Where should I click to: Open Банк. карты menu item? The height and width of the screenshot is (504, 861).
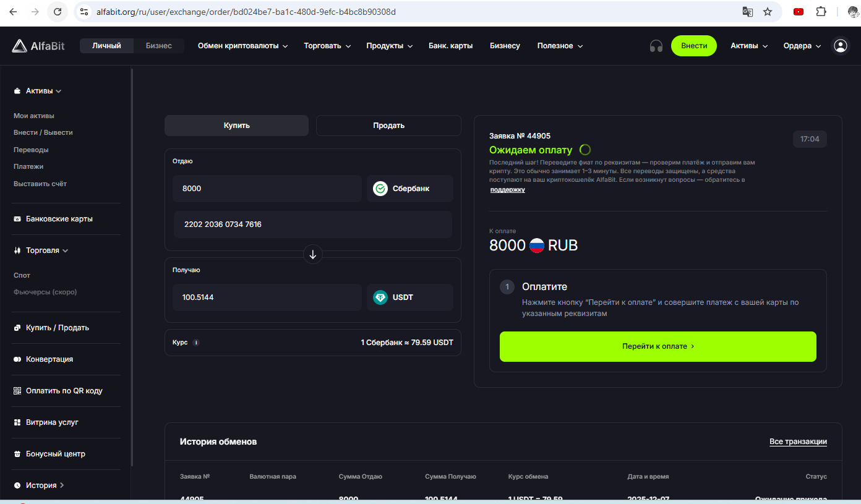(x=450, y=46)
